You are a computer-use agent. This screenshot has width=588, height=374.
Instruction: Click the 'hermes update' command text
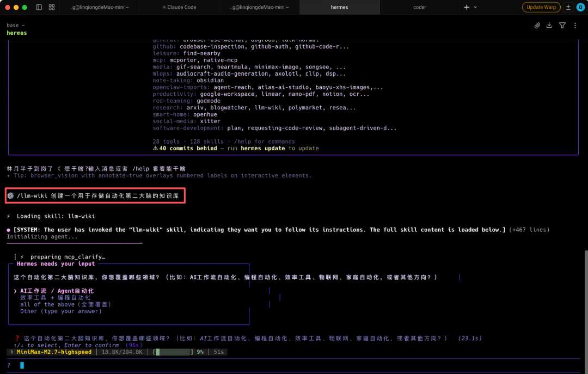click(263, 148)
